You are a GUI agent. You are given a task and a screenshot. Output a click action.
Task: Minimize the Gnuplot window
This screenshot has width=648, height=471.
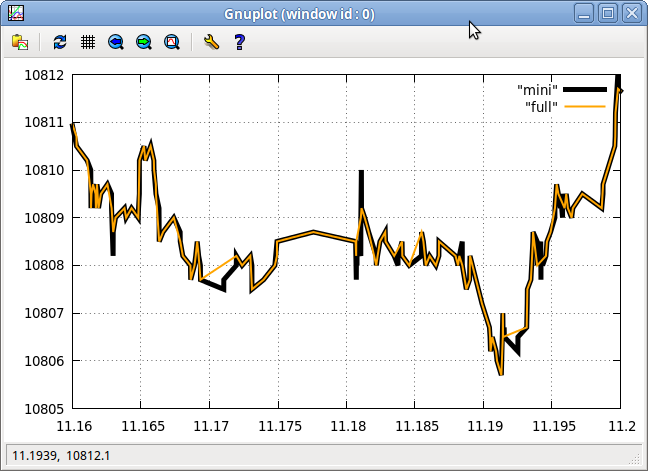(x=584, y=14)
